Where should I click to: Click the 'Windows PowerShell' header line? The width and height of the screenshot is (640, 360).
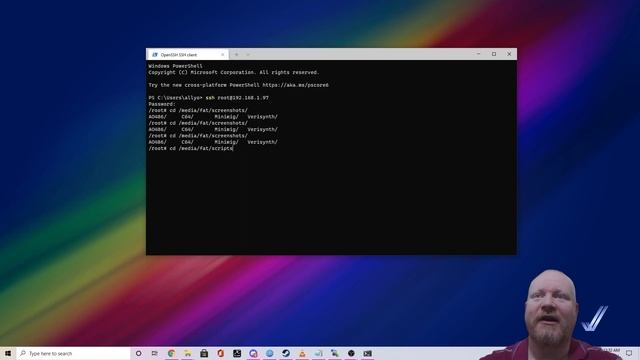point(176,66)
